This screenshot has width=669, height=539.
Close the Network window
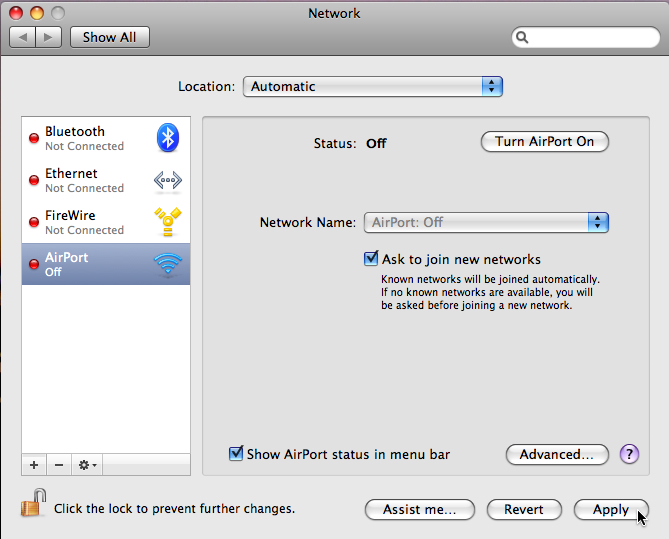click(x=16, y=13)
